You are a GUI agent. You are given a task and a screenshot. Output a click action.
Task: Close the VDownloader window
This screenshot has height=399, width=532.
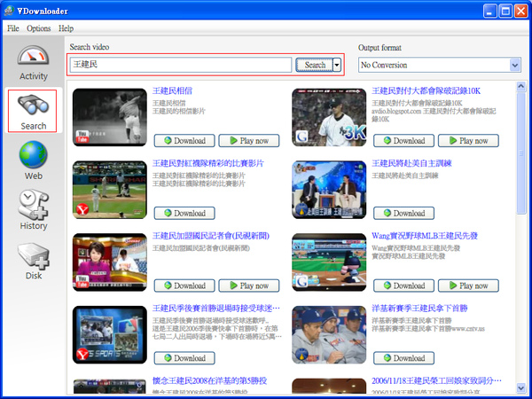[520, 12]
